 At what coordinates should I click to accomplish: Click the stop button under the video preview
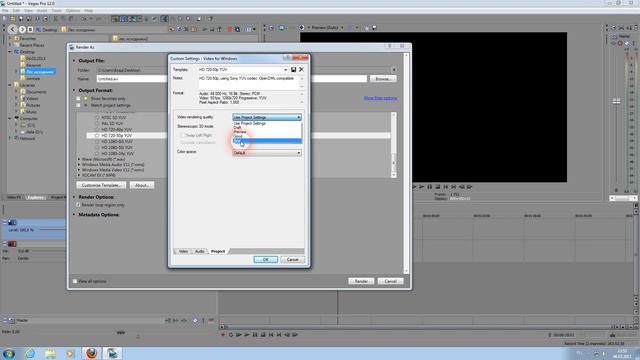pos(438,187)
